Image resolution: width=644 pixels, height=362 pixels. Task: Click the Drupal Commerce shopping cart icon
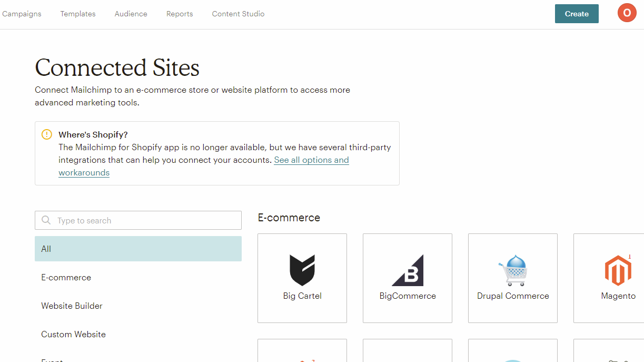(513, 270)
